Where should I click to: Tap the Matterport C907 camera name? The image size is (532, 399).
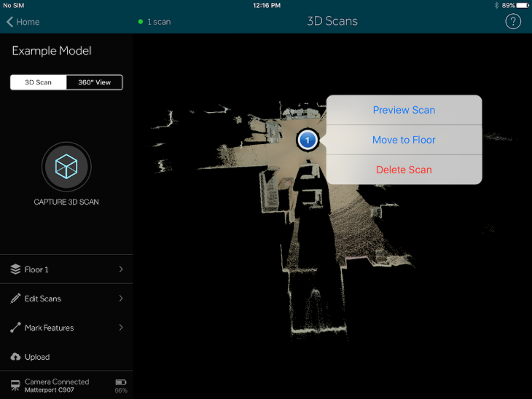50,390
